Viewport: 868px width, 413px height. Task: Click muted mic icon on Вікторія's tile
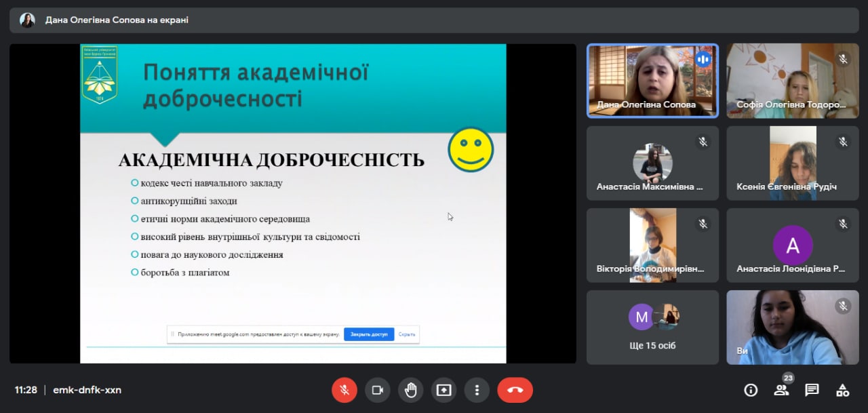point(703,223)
